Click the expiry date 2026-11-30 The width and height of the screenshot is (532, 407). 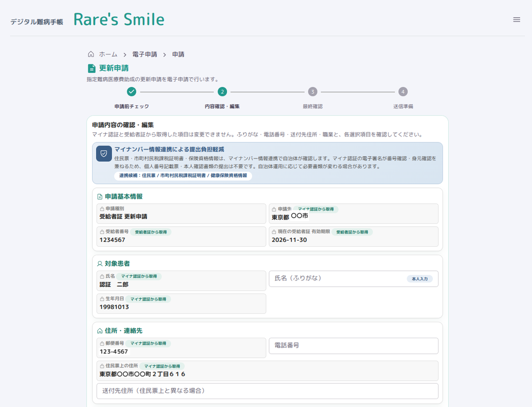pos(289,240)
